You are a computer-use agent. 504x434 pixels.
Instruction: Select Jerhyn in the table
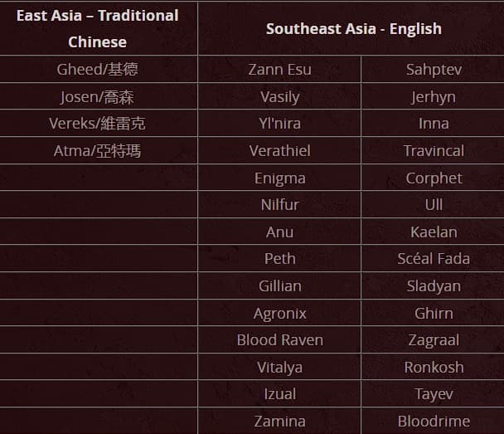434,96
